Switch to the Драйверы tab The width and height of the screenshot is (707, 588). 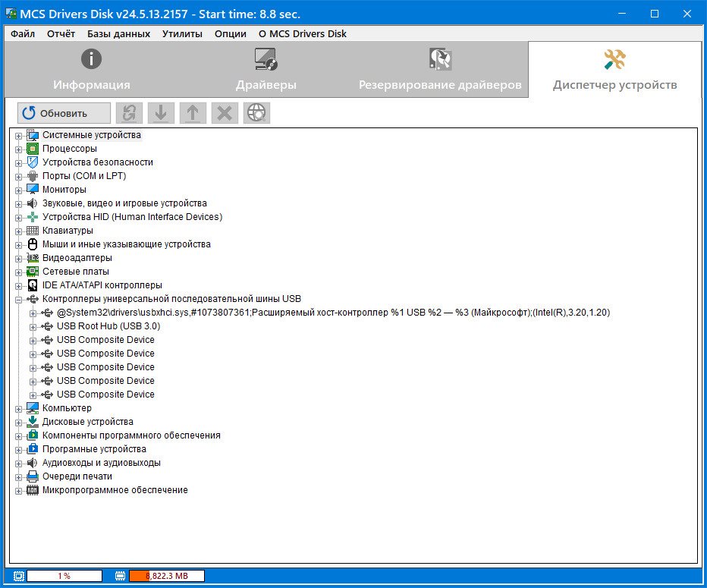point(266,70)
